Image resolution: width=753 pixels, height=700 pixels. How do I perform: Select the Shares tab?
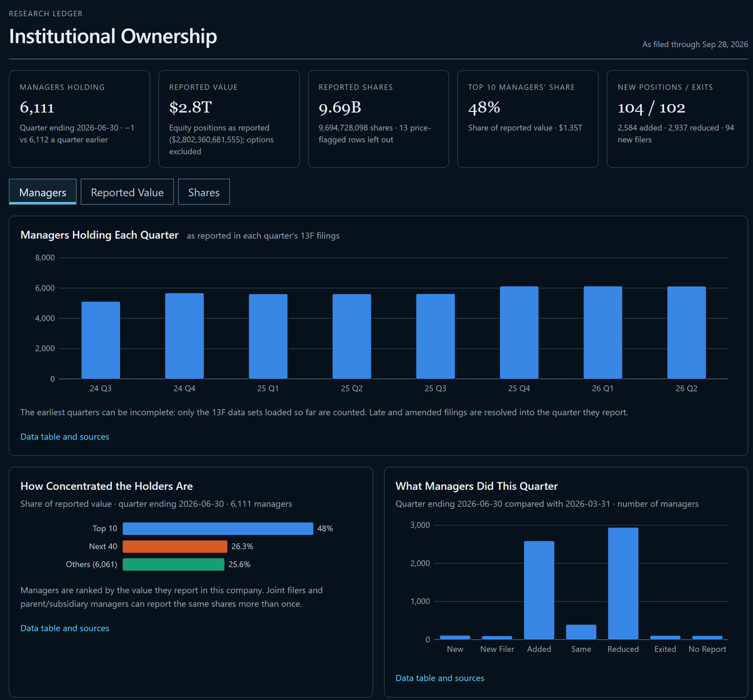tap(204, 192)
